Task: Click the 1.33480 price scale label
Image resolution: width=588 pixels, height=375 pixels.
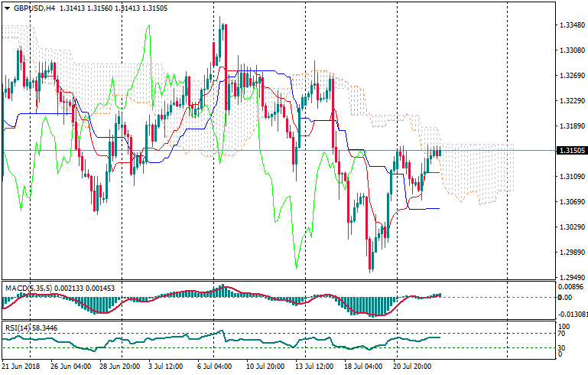Action: [x=571, y=25]
